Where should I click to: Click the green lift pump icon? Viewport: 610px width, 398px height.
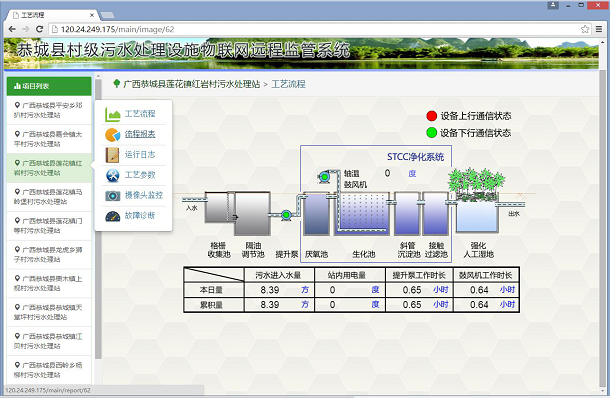286,215
